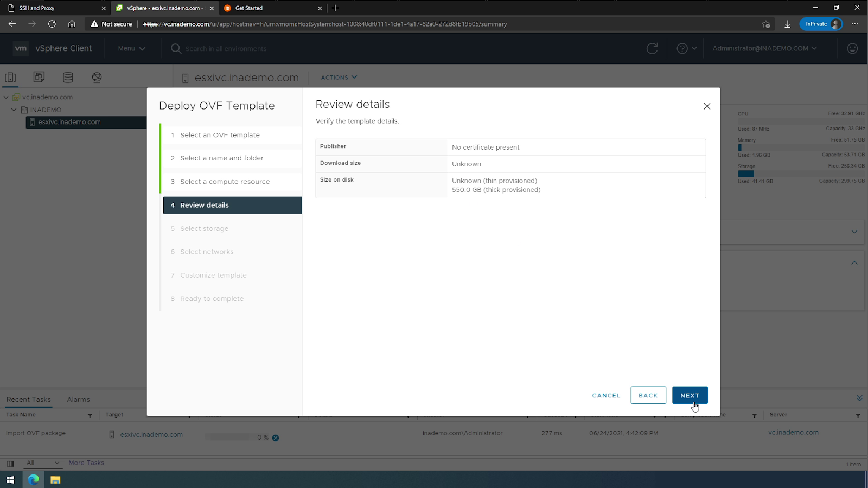Image resolution: width=868 pixels, height=488 pixels.
Task: Go back in browser history
Action: (x=12, y=24)
